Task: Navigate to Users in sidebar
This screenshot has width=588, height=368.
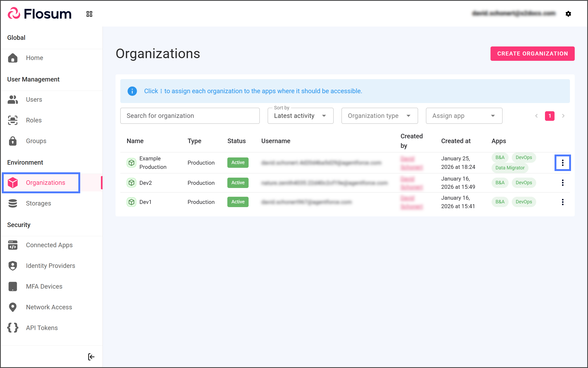Action: (34, 100)
